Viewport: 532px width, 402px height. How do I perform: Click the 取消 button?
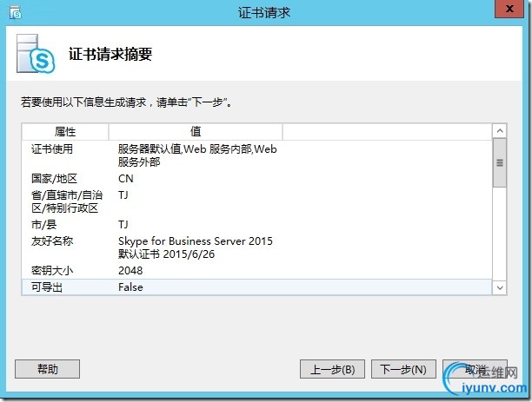(475, 369)
